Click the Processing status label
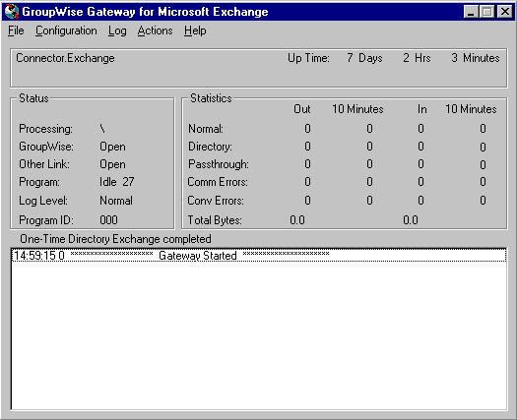Screen dimensions: 517x420 coord(45,129)
